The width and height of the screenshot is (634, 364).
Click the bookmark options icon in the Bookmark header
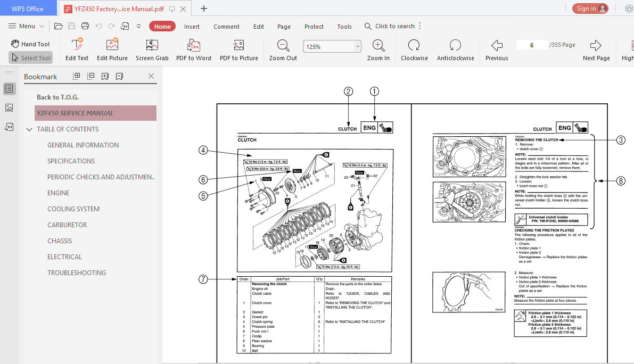pyautogui.click(x=119, y=76)
